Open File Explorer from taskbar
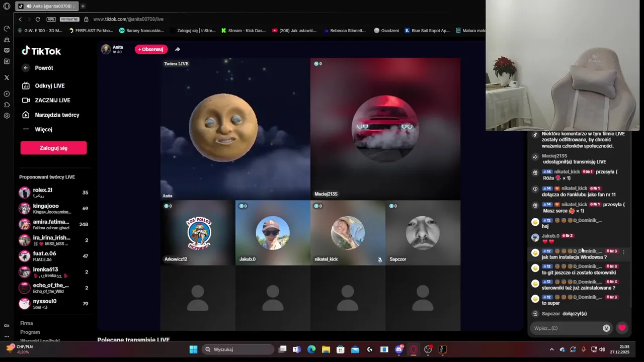This screenshot has width=644, height=362. (326, 349)
